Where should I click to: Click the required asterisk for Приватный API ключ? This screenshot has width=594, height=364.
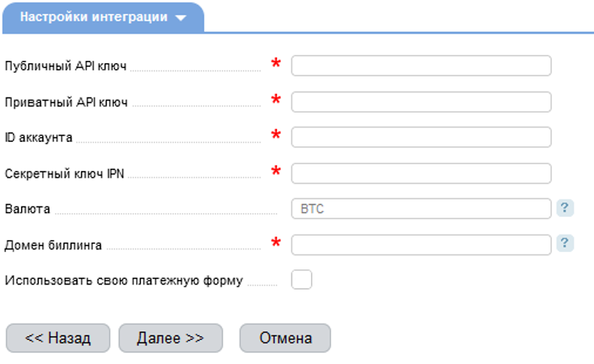pyautogui.click(x=276, y=100)
